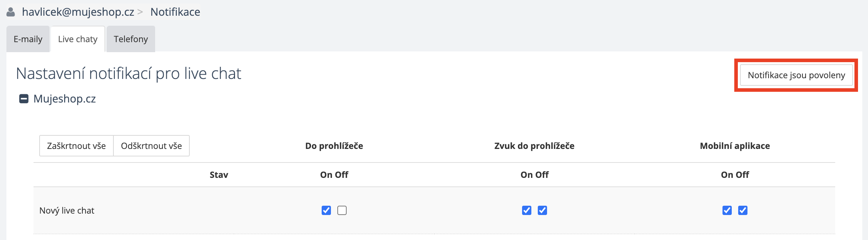Switch to the E-maily tab
Screen dimensions: 868x240
click(x=28, y=39)
